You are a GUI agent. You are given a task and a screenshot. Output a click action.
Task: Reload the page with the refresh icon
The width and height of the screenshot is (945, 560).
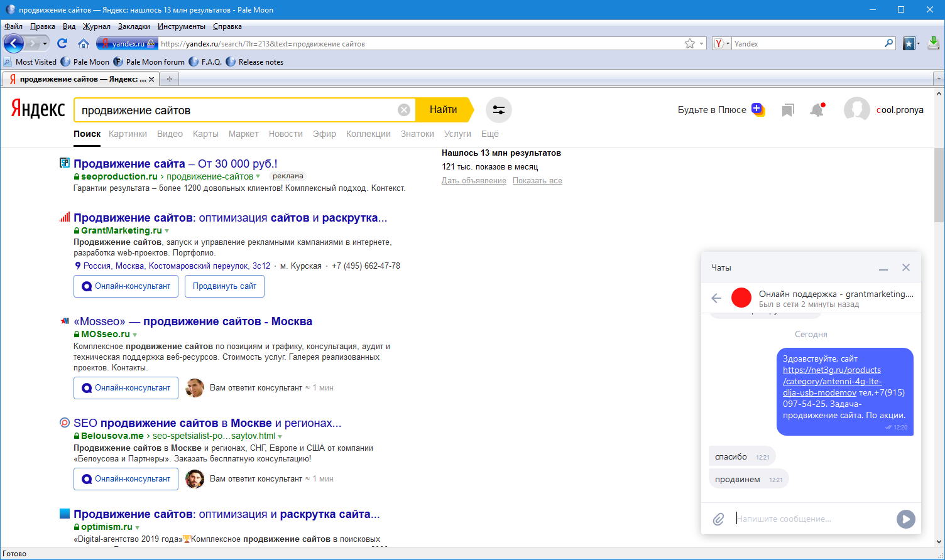click(x=62, y=43)
